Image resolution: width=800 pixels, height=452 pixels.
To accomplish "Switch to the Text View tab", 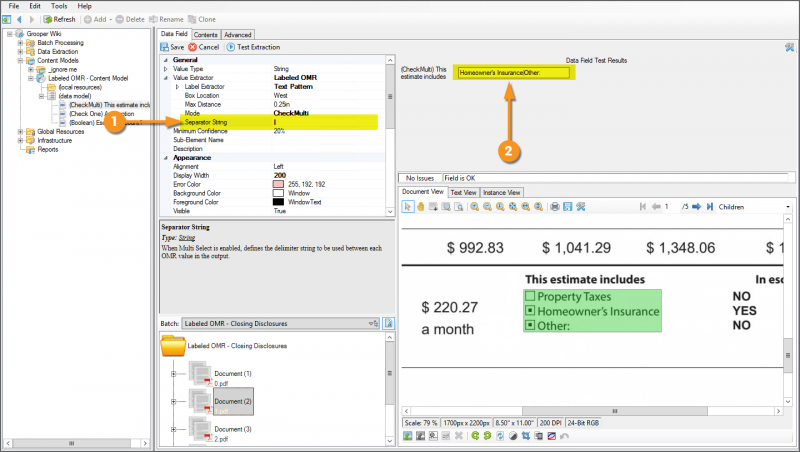I will click(x=463, y=192).
